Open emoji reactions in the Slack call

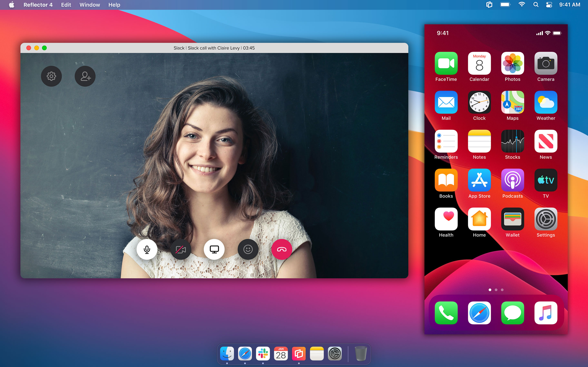(248, 249)
